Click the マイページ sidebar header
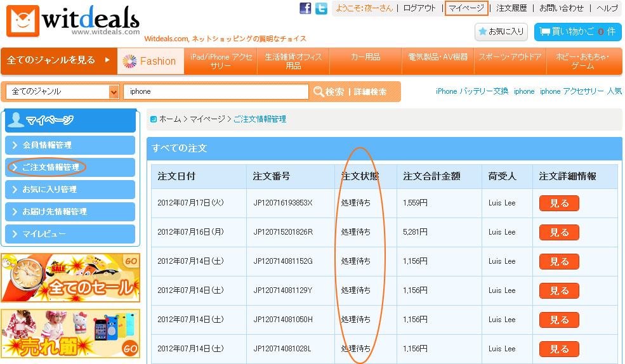 click(70, 120)
